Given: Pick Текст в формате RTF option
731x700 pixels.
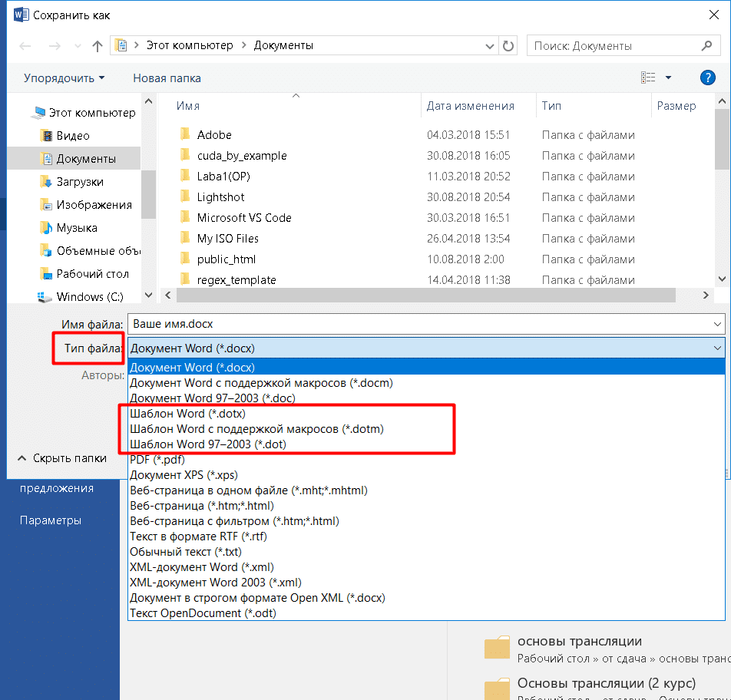Looking at the screenshot, I should point(197,537).
